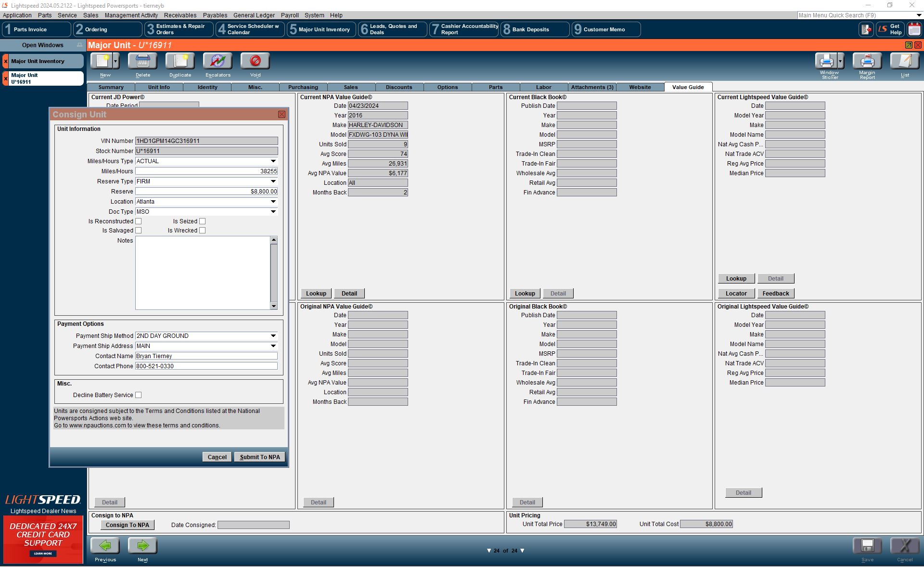Check the Is Reconstructed box
The height and width of the screenshot is (567, 924).
[x=139, y=221]
